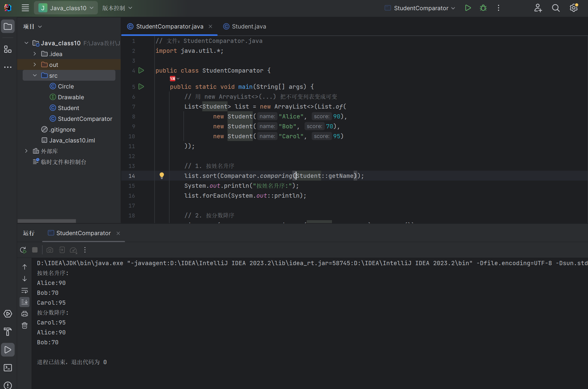
Task: Toggle soft-wrap in the console output
Action: [25, 290]
